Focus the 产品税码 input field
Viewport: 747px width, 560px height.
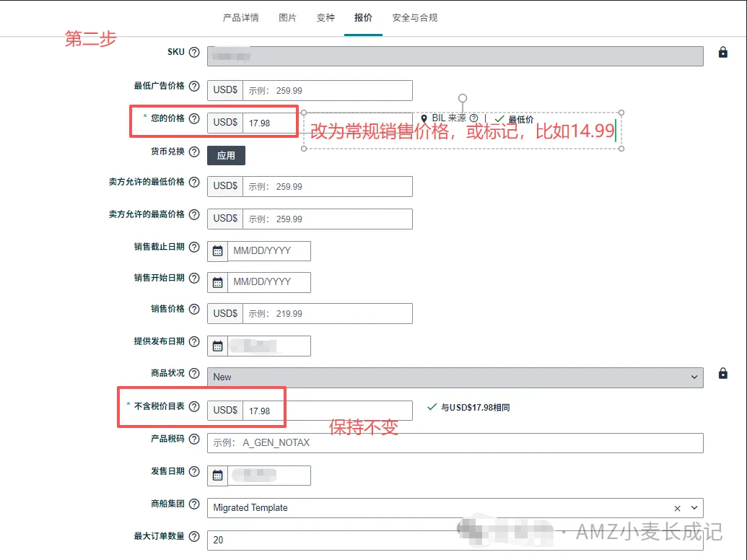(x=455, y=443)
